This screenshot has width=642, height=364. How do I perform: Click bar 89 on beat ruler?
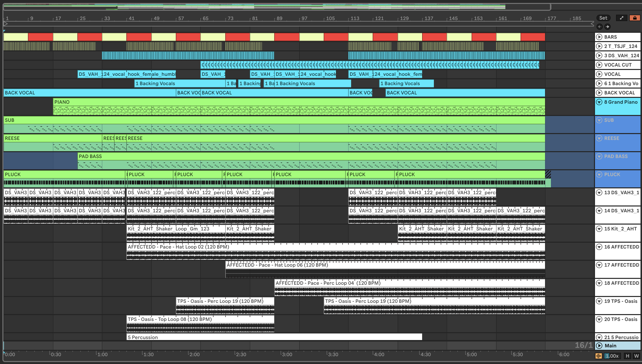coord(279,18)
